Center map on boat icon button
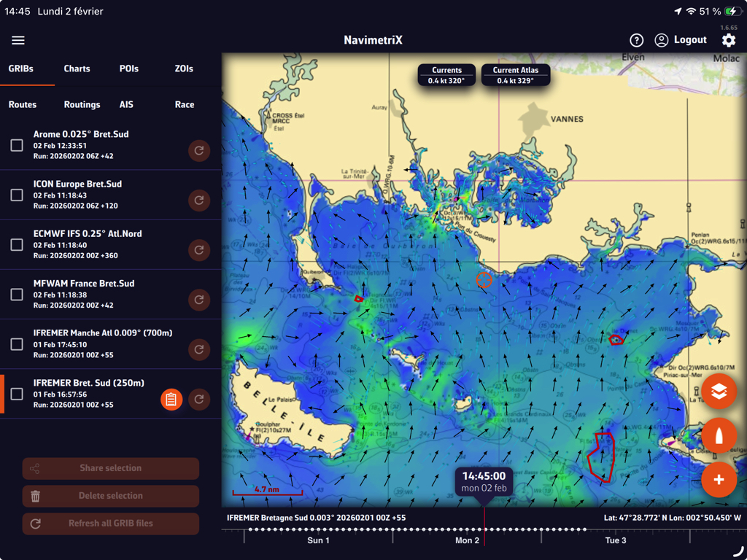The image size is (747, 560). coord(719,436)
